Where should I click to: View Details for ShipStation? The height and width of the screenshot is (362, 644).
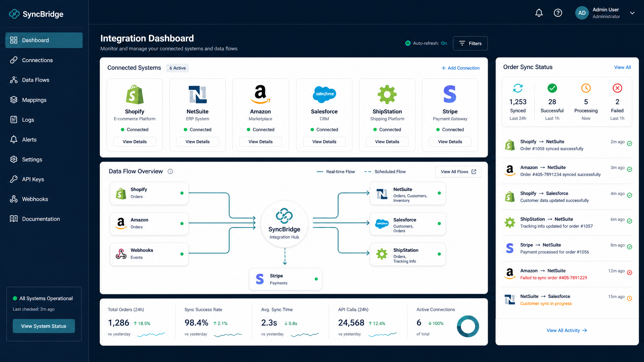coord(387,142)
